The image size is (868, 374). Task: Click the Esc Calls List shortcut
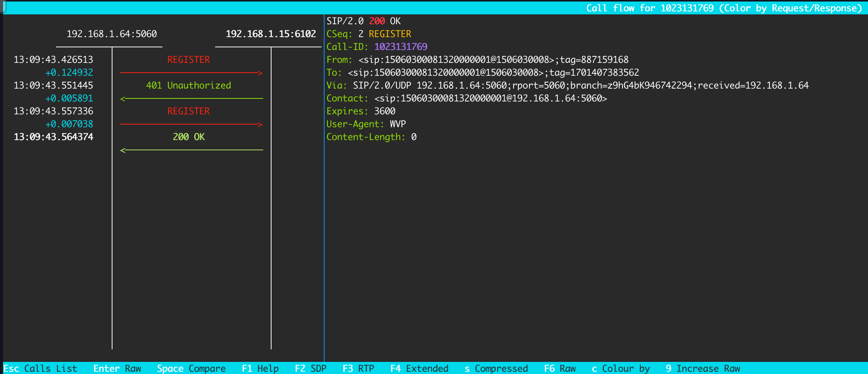40,368
